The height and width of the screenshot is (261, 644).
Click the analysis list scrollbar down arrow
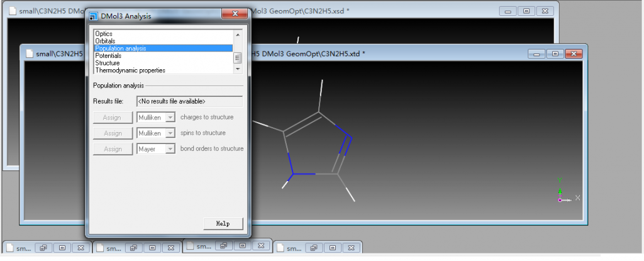click(237, 69)
